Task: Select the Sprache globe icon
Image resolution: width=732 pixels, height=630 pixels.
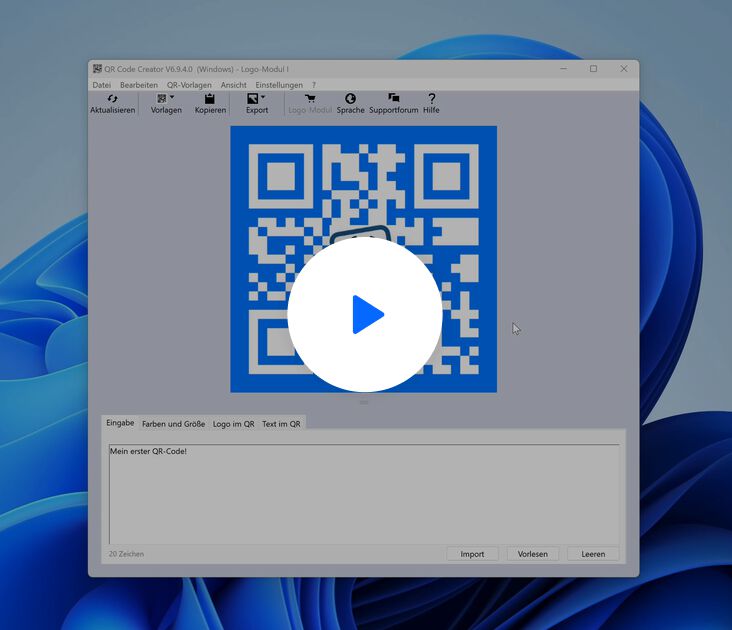Action: (350, 98)
